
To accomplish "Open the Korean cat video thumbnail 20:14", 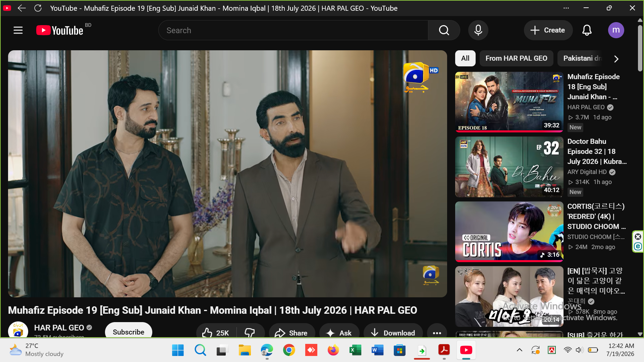I will click(x=509, y=296).
